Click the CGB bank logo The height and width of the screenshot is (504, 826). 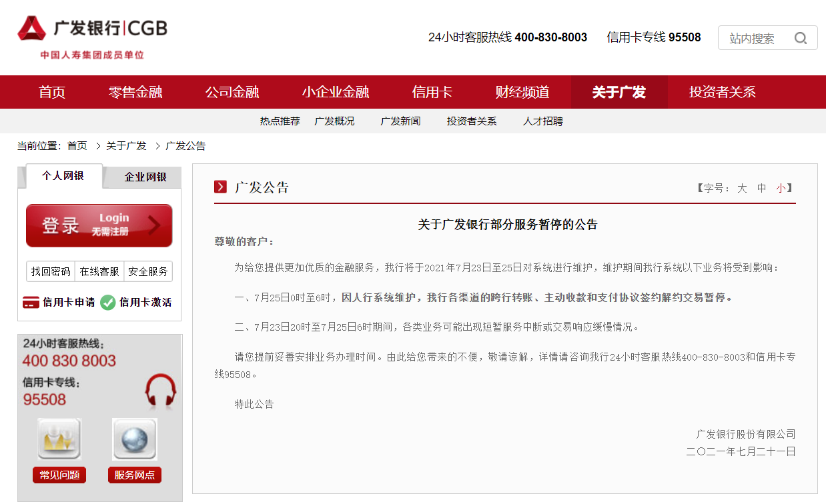pyautogui.click(x=92, y=29)
